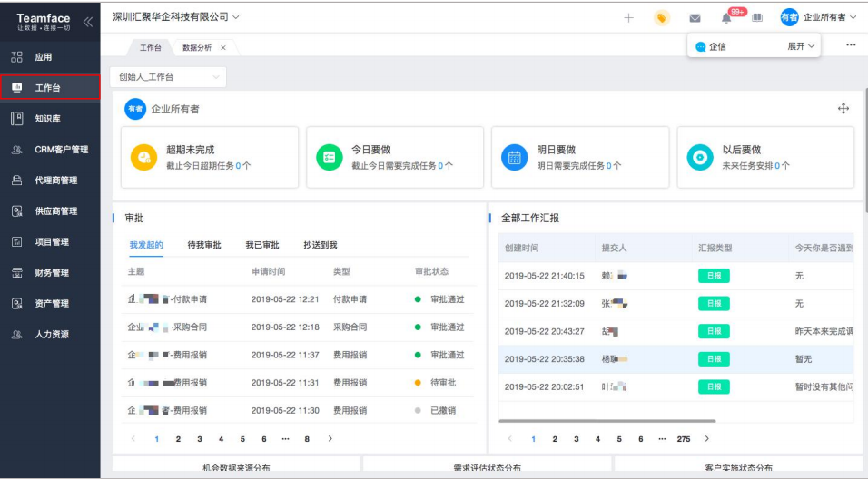Select report row 2019-05-22 20:35:38
The image size is (868, 479).
[676, 359]
